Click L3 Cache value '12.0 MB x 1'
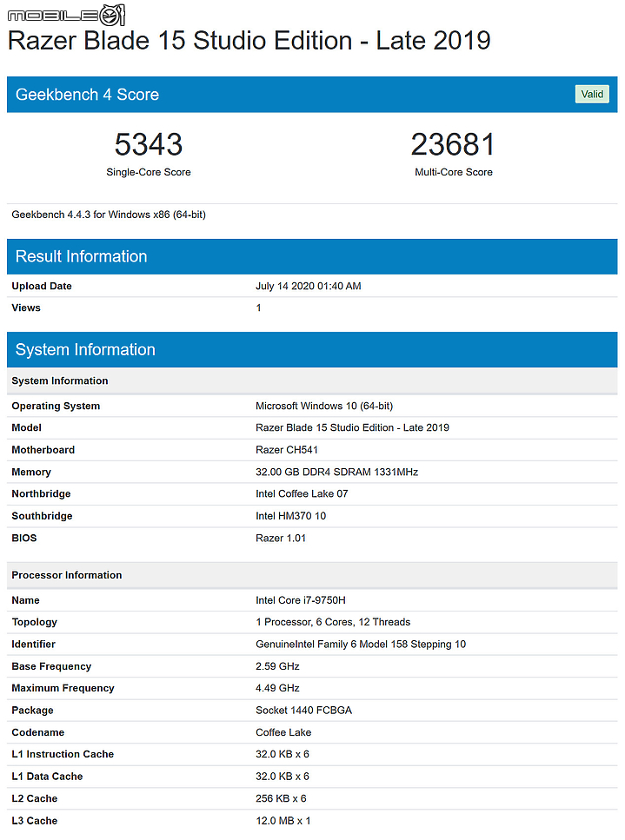This screenshot has height=840, width=625. tap(283, 821)
